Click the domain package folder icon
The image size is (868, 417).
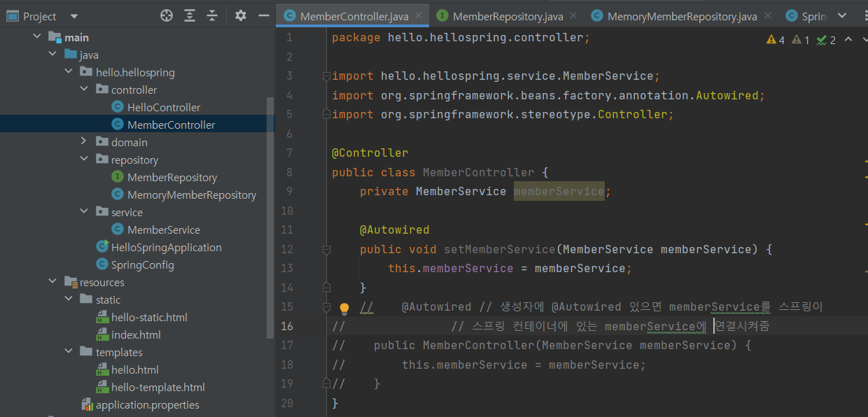click(x=102, y=142)
